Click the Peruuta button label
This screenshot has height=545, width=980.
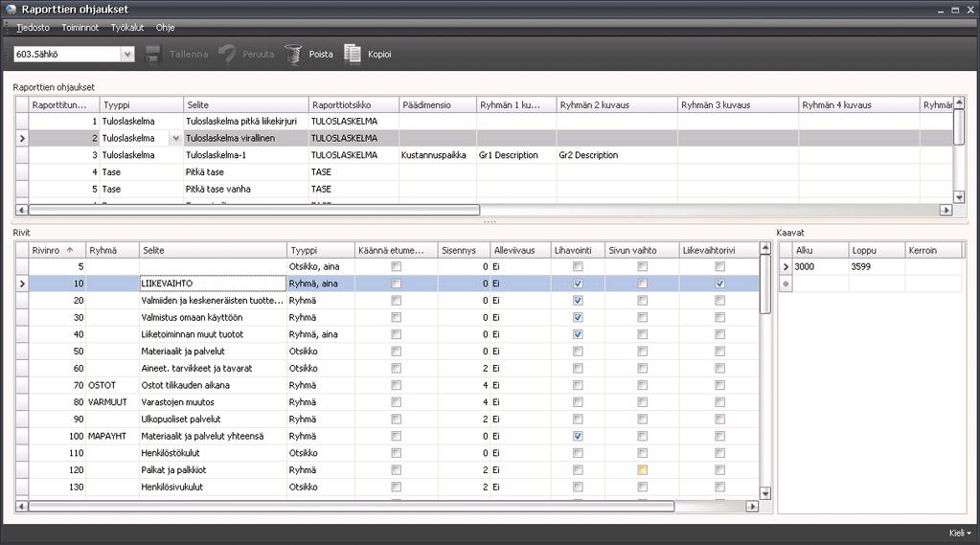[x=258, y=55]
